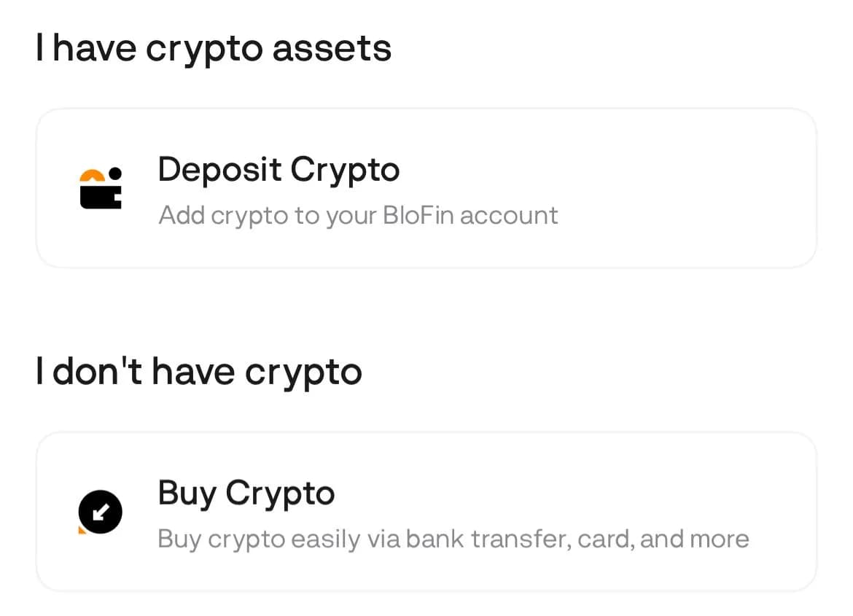Click the "I don't have crypto" heading
The width and height of the screenshot is (853, 616).
click(x=199, y=373)
